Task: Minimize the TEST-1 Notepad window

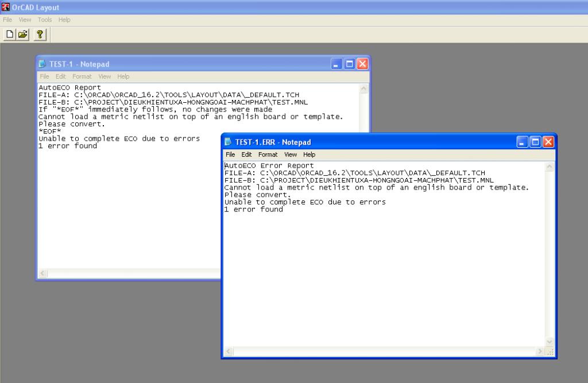Action: click(336, 64)
